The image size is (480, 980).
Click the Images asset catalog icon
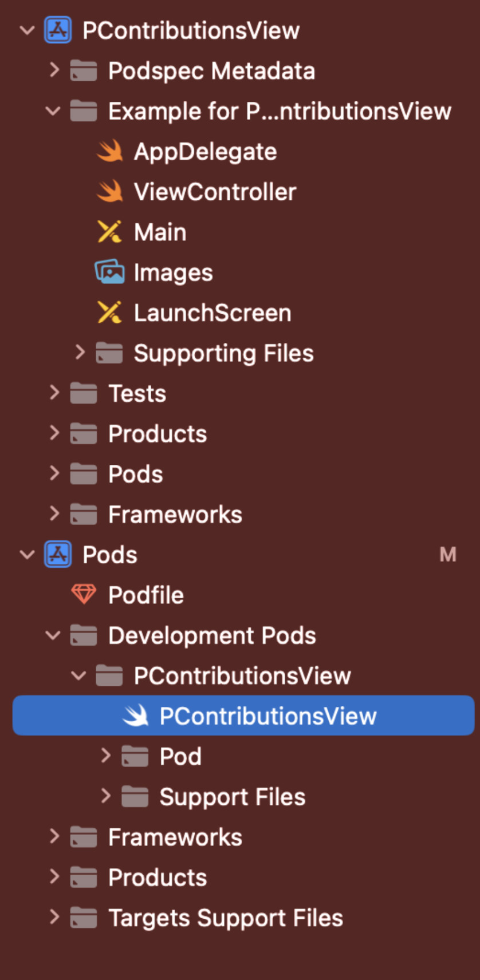pyautogui.click(x=109, y=272)
